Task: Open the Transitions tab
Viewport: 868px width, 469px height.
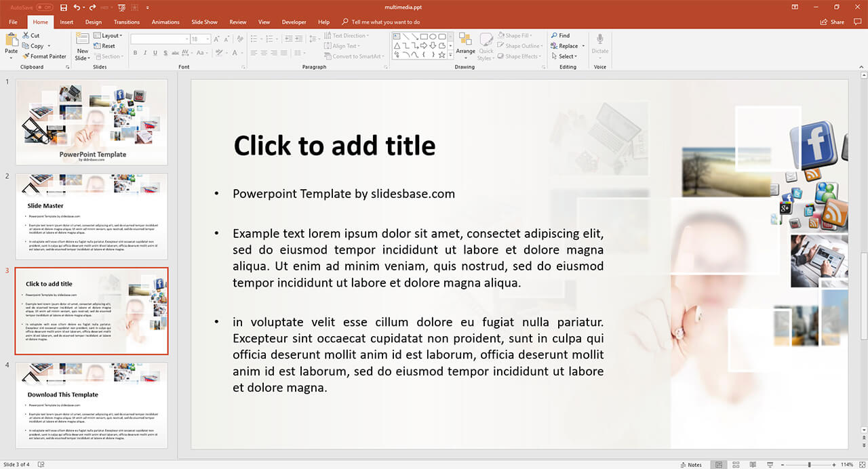Action: click(x=127, y=22)
